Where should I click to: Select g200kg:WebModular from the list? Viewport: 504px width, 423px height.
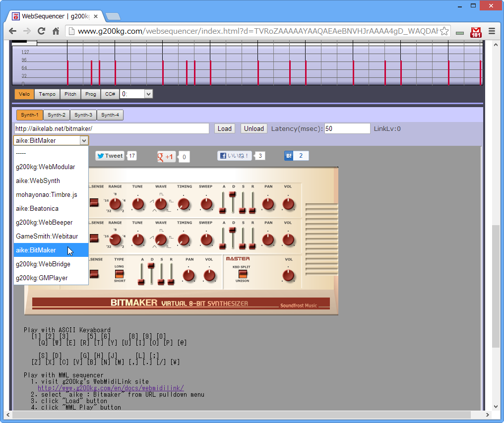[x=51, y=167]
